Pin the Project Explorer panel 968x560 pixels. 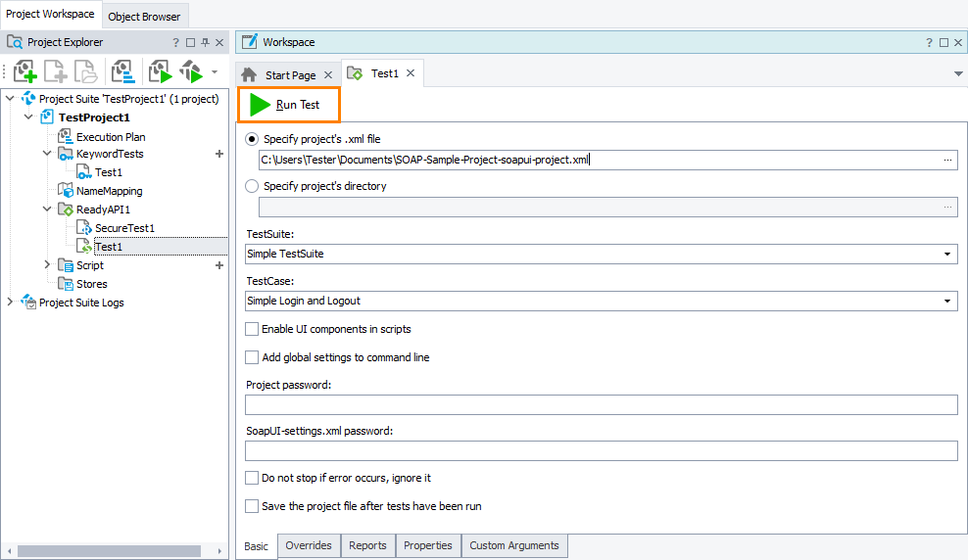click(205, 43)
